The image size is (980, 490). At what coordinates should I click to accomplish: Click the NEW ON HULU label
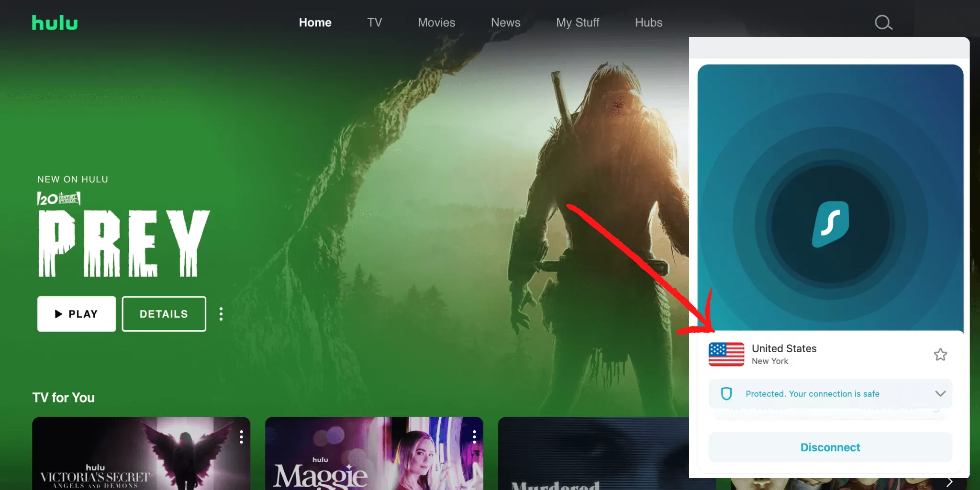[73, 179]
